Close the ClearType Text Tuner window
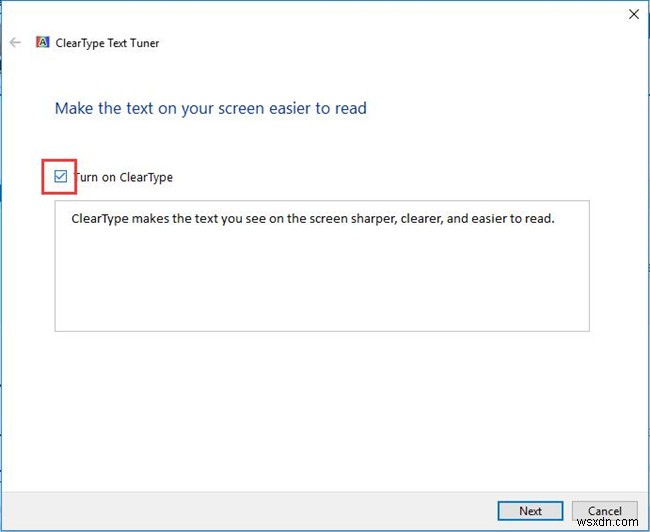The width and height of the screenshot is (650, 532). click(633, 14)
